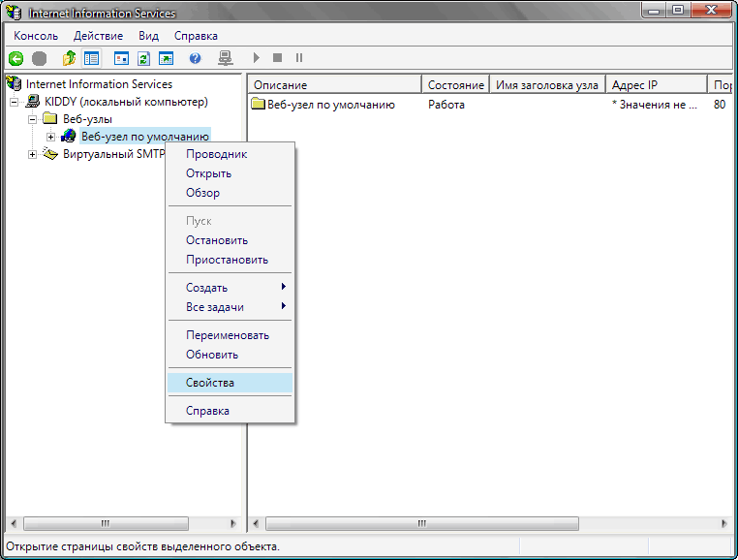Sort by the Адрес IP column header
The width and height of the screenshot is (738, 560).
tap(657, 85)
